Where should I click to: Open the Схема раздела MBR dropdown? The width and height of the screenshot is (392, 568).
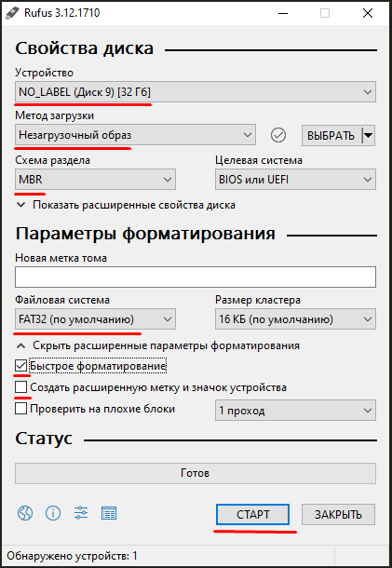click(x=95, y=180)
